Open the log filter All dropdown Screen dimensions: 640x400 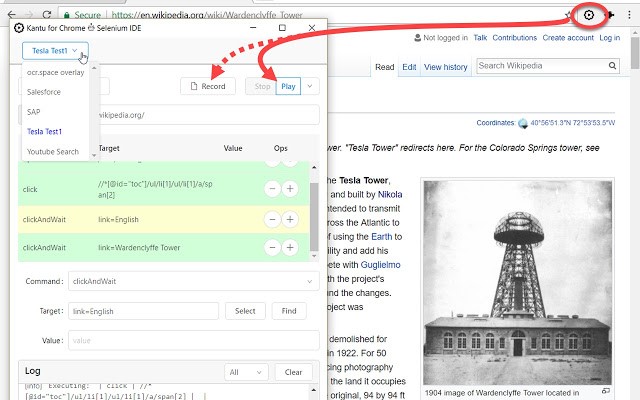click(246, 372)
